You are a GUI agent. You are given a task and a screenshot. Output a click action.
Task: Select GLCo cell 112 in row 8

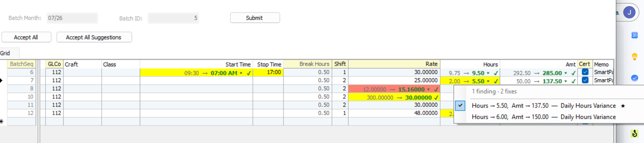tap(54, 89)
